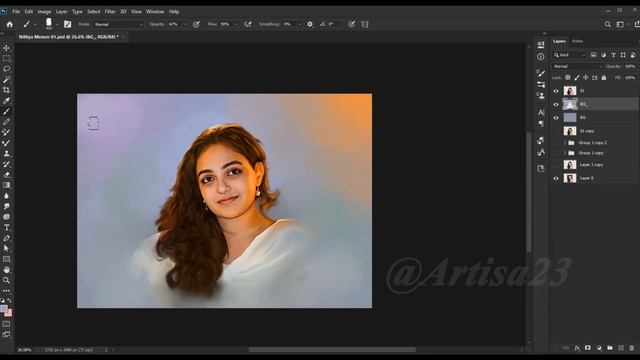Select the Path Selection tool
Screen dimensions: 640x360
(x=7, y=249)
